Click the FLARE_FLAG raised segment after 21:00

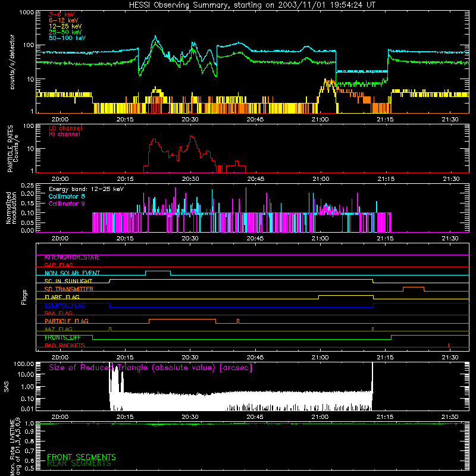[x=346, y=295]
